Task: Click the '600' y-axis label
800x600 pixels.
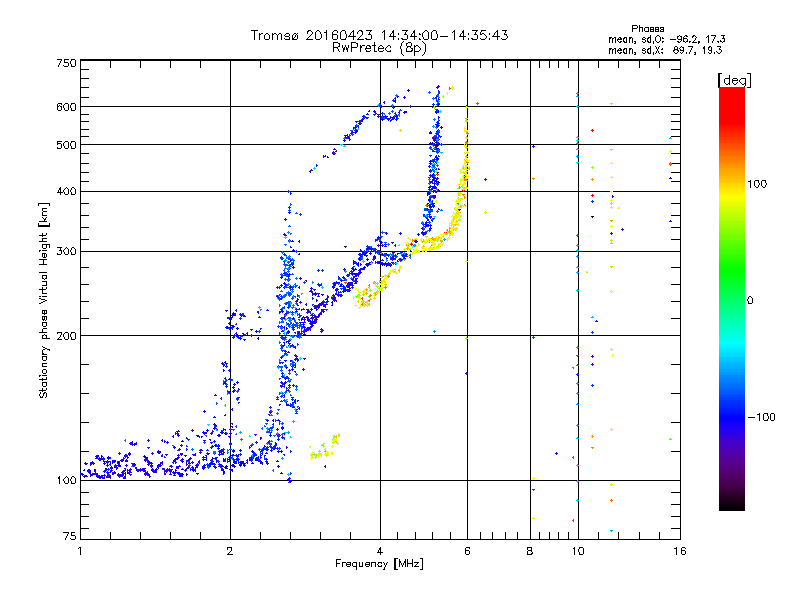Action: coord(66,107)
